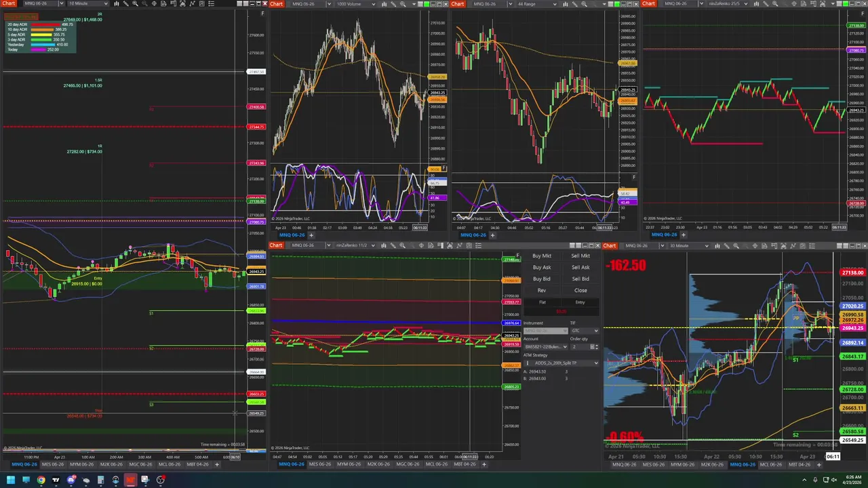The image size is (868, 488).
Task: Add new tab with plus under 44 Range chart
Action: (492, 235)
